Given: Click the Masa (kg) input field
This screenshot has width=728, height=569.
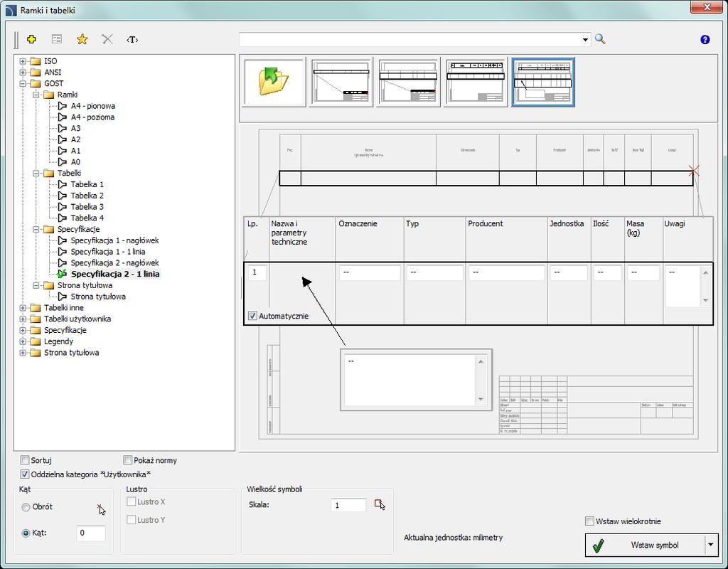Looking at the screenshot, I should 643,272.
